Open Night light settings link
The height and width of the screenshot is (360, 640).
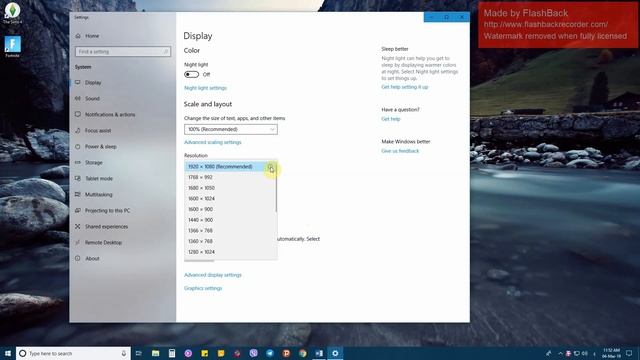(x=205, y=88)
